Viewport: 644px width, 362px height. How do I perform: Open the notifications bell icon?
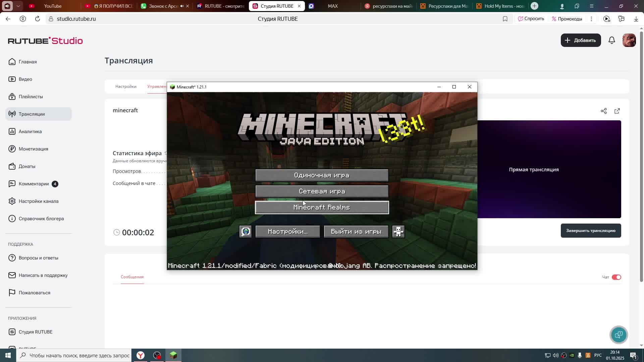click(x=612, y=40)
